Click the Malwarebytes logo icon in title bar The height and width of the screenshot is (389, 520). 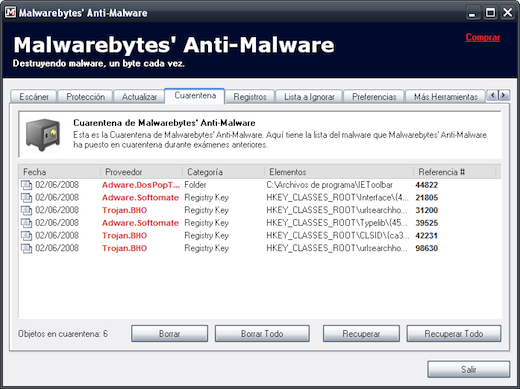pos(10,12)
